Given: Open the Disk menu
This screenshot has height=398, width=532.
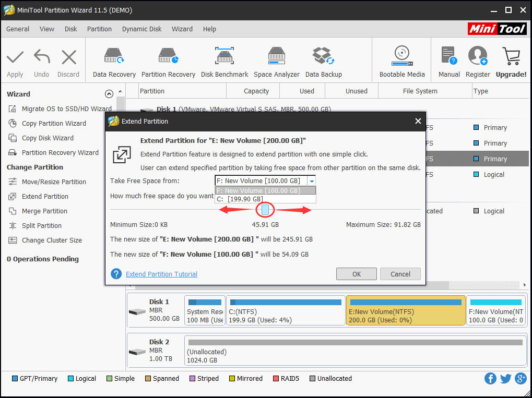Looking at the screenshot, I should click(71, 29).
